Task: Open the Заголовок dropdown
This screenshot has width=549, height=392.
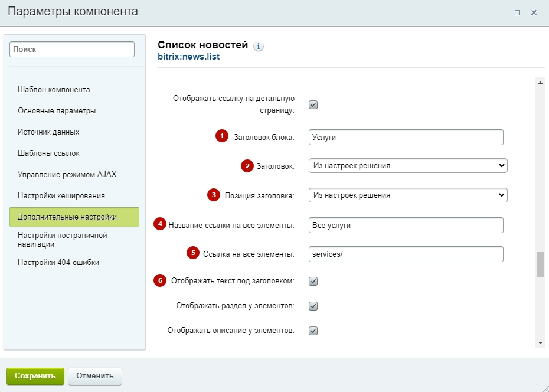Action: (408, 165)
